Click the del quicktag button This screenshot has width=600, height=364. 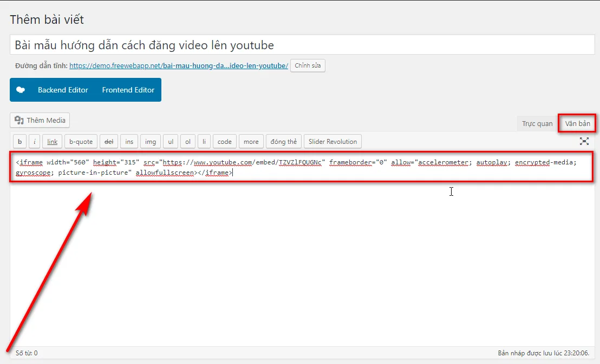pyautogui.click(x=109, y=142)
